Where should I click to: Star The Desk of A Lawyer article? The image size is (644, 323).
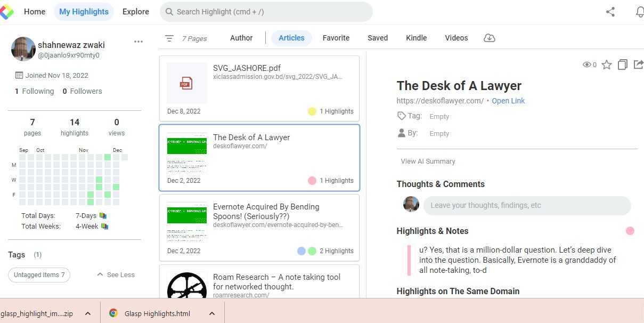pyautogui.click(x=606, y=64)
